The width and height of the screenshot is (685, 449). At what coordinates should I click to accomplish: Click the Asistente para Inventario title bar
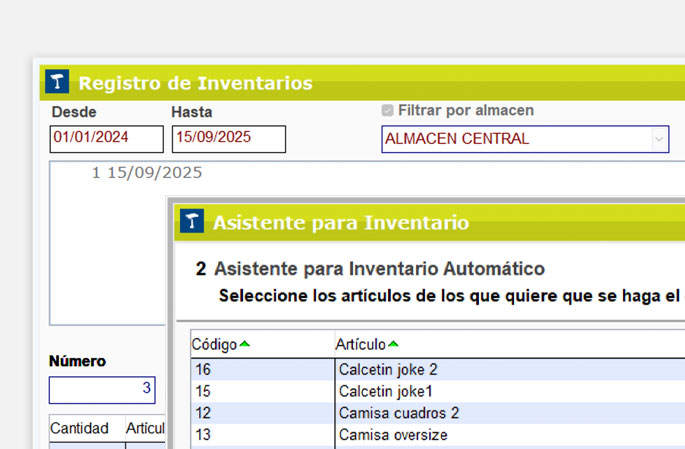pos(429,222)
